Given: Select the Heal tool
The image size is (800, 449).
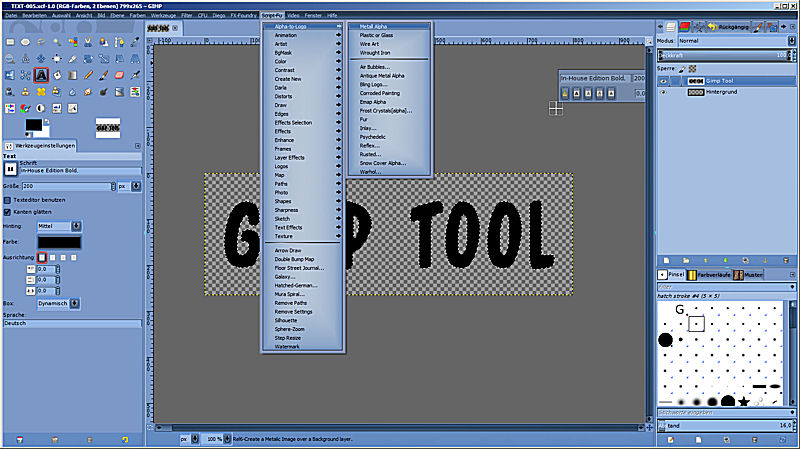Looking at the screenshot, I should coord(41,92).
